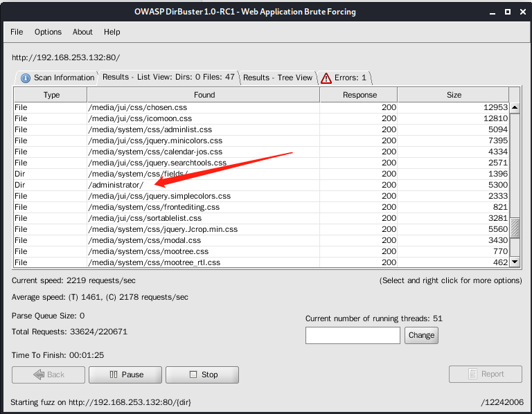
Task: Close the DirBuster window
Action: click(x=523, y=12)
